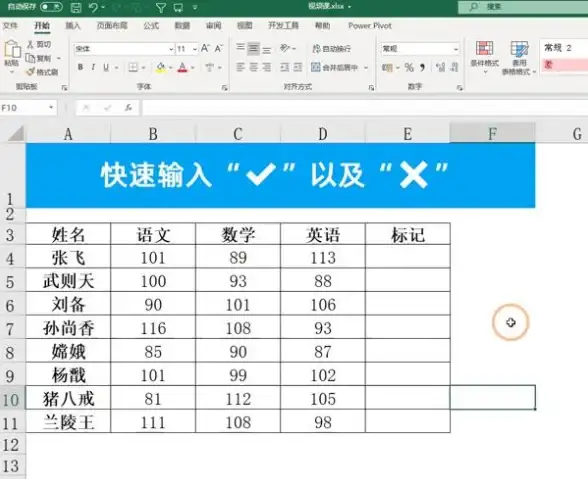588x479 pixels.
Task: Click the decrease font size icon
Action: [x=219, y=48]
